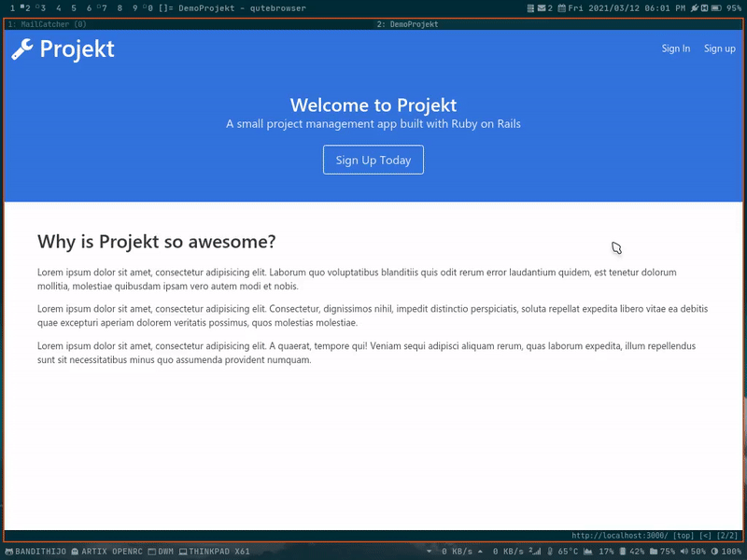The image size is (747, 560).
Task: Click the localhost:3000 URL in status bar
Action: click(619, 536)
